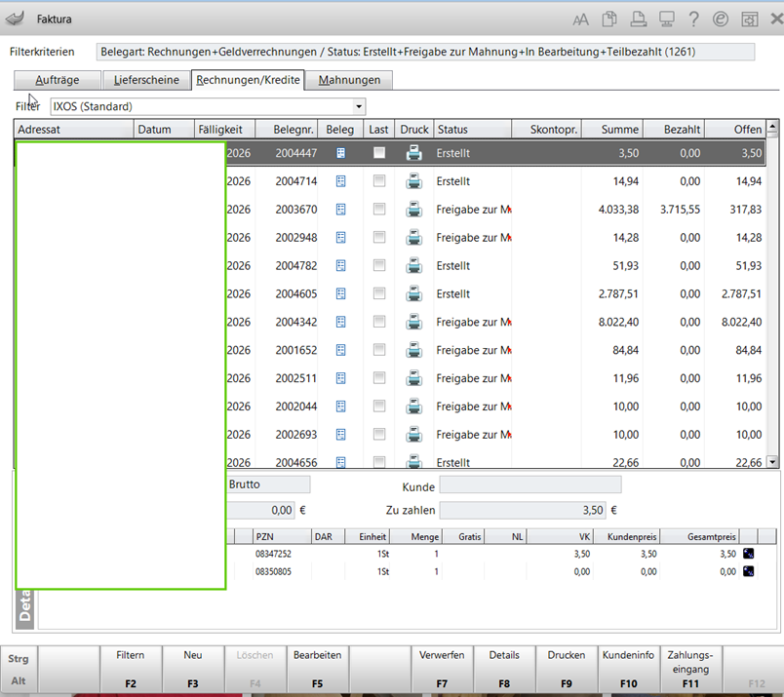Open help via question mark icon
Screen dimensions: 784x697
[693, 19]
